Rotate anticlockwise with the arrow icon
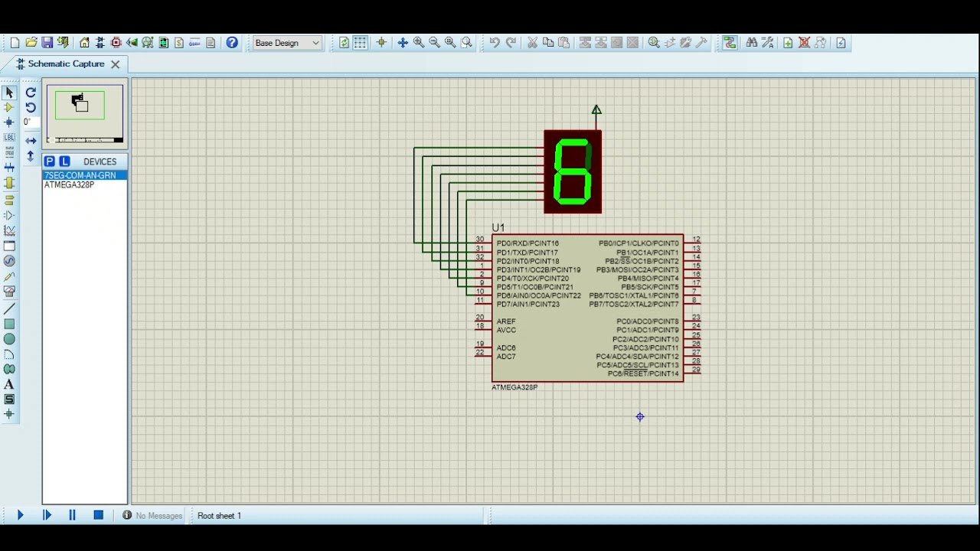 coord(31,108)
